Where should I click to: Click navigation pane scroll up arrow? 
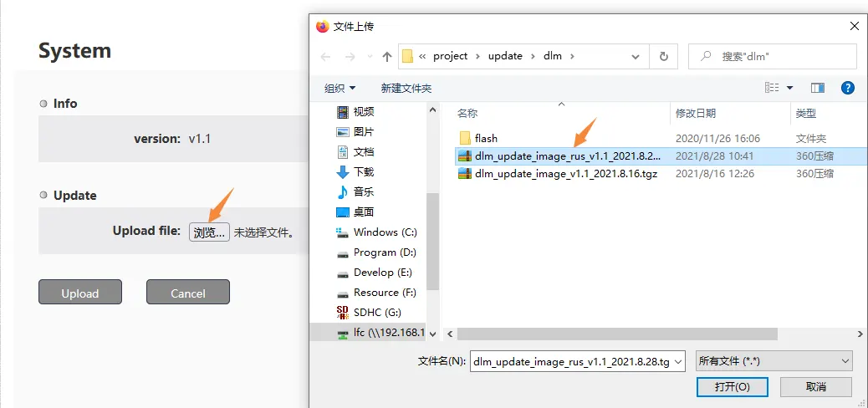[433, 110]
